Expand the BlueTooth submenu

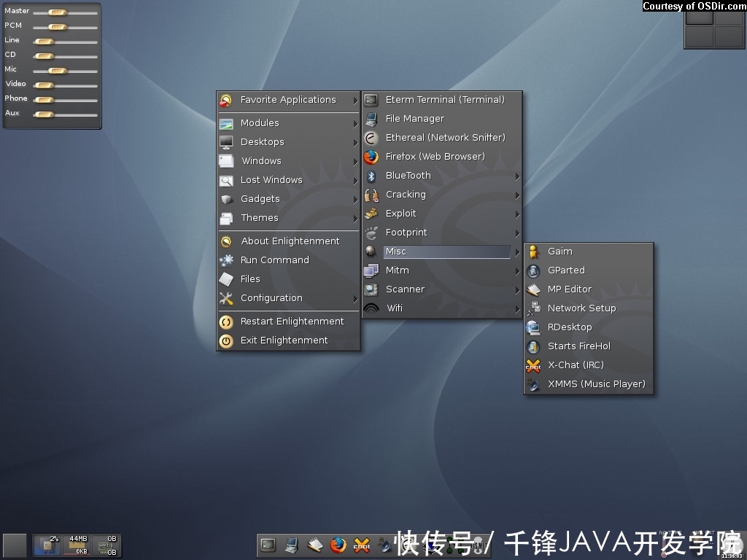click(442, 176)
